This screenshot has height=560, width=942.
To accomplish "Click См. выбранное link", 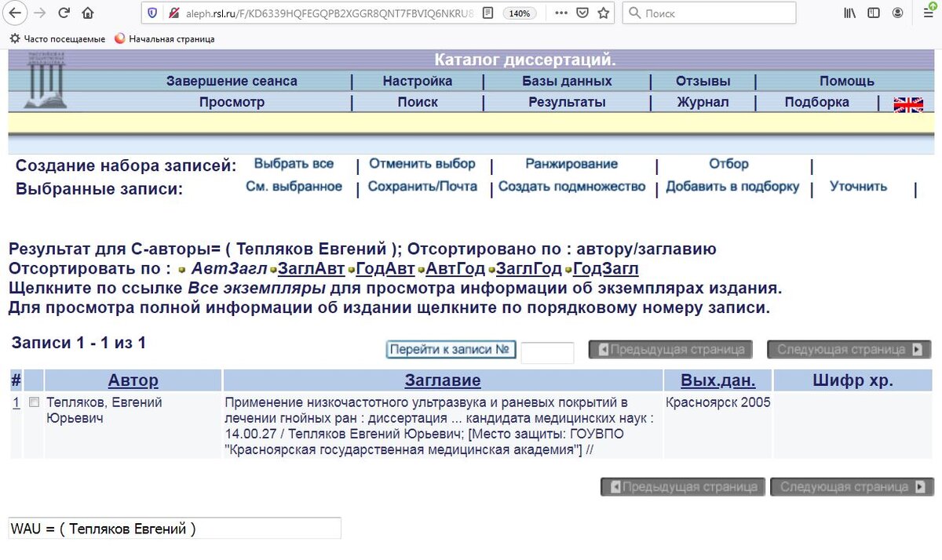I will click(x=294, y=187).
